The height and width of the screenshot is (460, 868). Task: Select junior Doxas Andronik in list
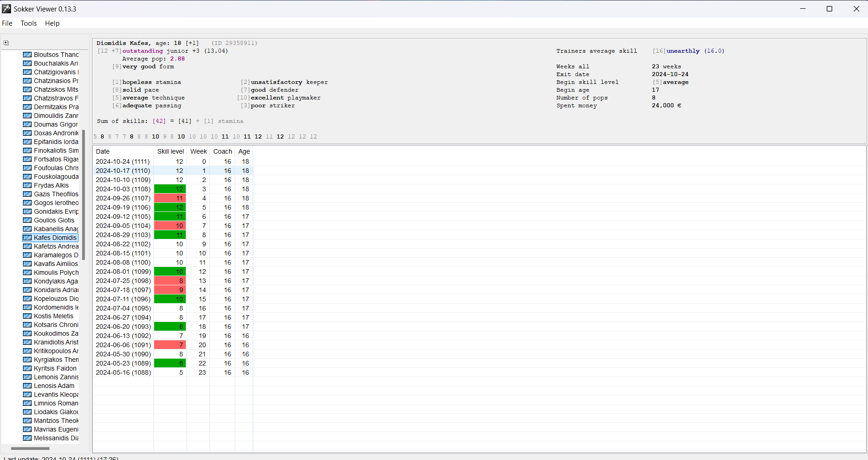(x=56, y=133)
